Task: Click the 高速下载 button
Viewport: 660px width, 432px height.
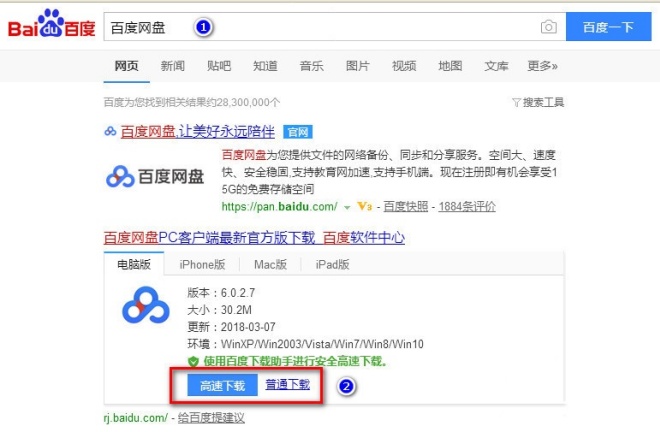Action: click(x=222, y=385)
